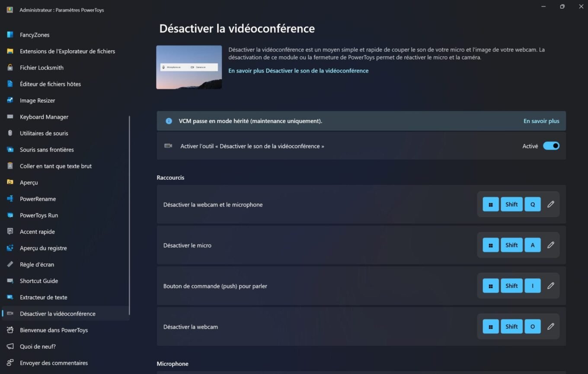Edit the push-to-talk shortcut pencil icon
The height and width of the screenshot is (374, 588).
point(550,285)
